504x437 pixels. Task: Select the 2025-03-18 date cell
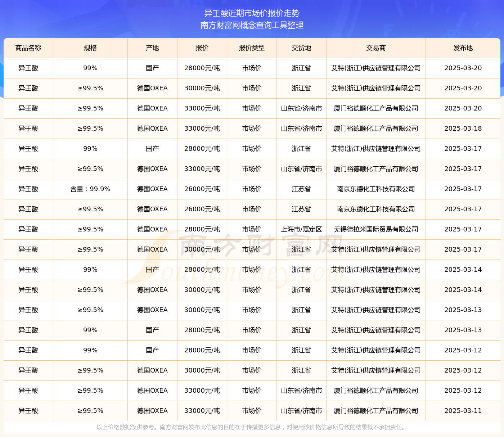point(463,129)
